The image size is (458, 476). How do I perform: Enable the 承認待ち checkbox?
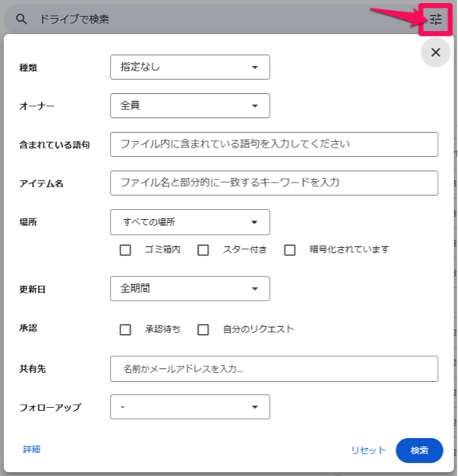125,330
